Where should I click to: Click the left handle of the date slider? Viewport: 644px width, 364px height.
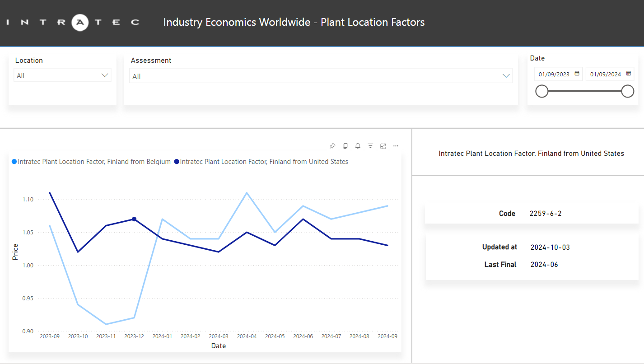[541, 91]
